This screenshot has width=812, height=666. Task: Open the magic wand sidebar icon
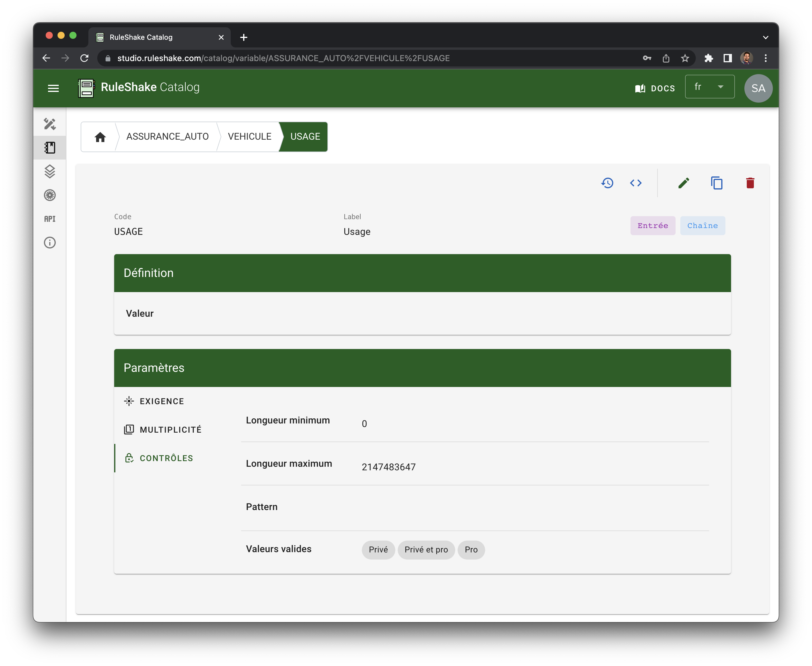pos(50,124)
